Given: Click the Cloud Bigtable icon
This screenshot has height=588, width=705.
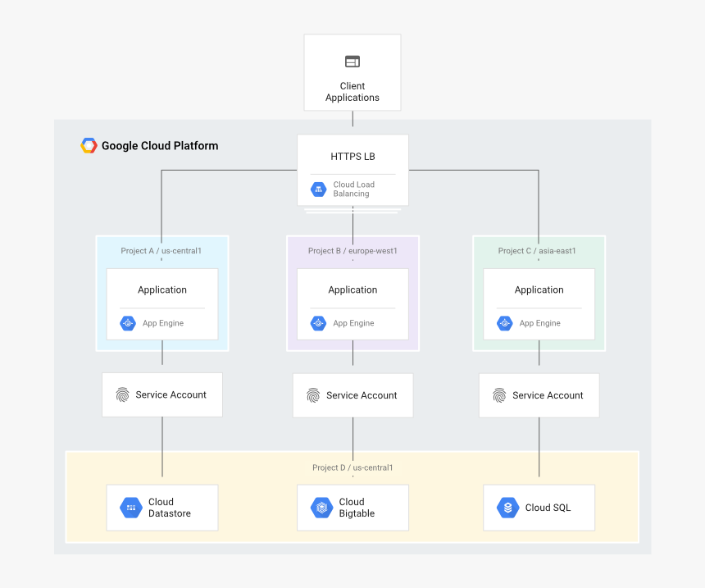Looking at the screenshot, I should 321,508.
